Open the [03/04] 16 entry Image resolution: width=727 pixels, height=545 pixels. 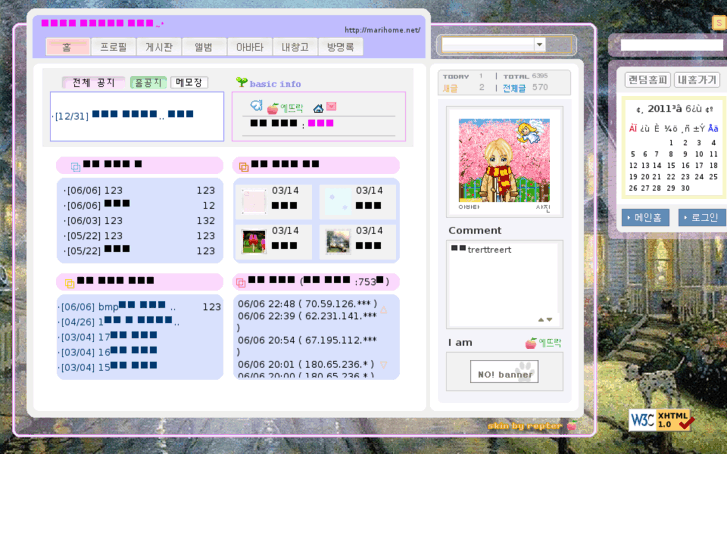[x=108, y=352]
